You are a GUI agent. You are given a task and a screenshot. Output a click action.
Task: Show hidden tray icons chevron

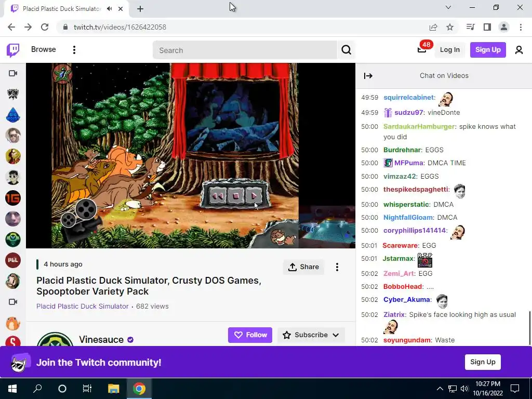tap(440, 389)
